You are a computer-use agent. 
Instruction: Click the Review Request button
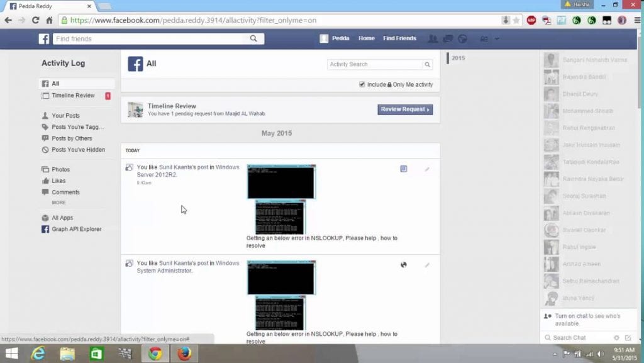(x=405, y=109)
